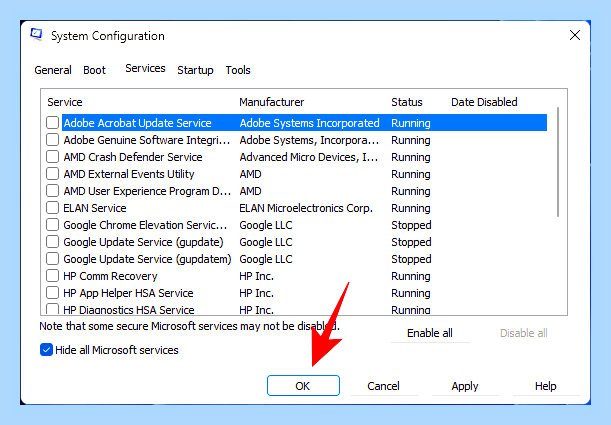
Task: Click the Enable all button
Action: click(x=430, y=333)
